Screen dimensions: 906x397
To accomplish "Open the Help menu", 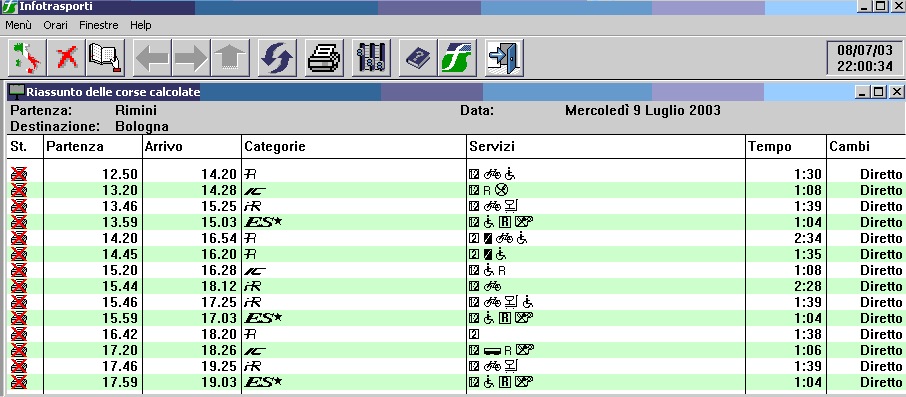I will point(140,25).
